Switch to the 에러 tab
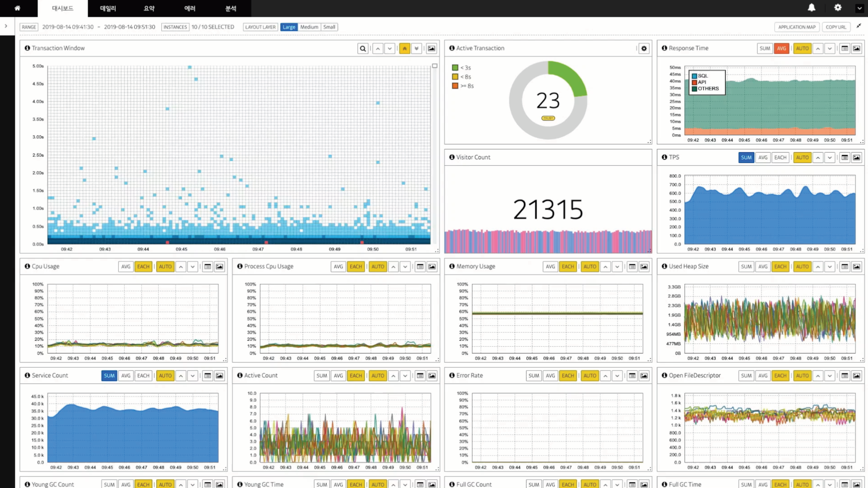 [x=190, y=8]
